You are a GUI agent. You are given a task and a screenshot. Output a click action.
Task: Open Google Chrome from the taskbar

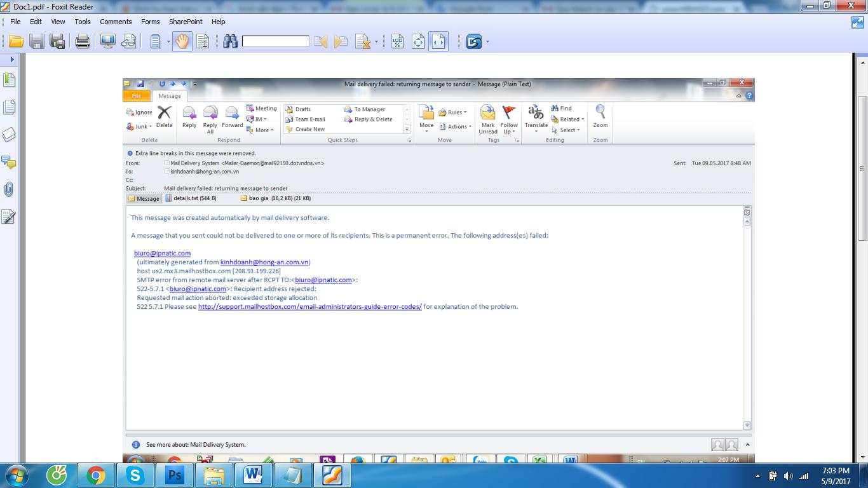96,475
